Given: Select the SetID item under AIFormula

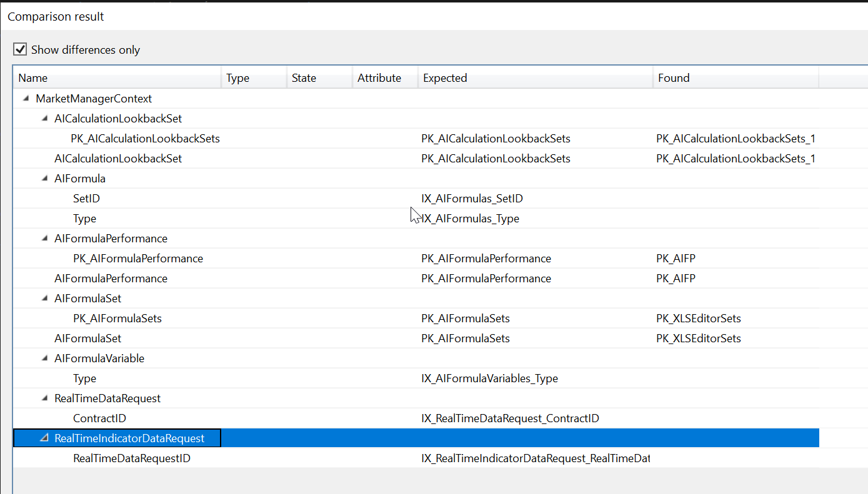Looking at the screenshot, I should click(x=86, y=198).
